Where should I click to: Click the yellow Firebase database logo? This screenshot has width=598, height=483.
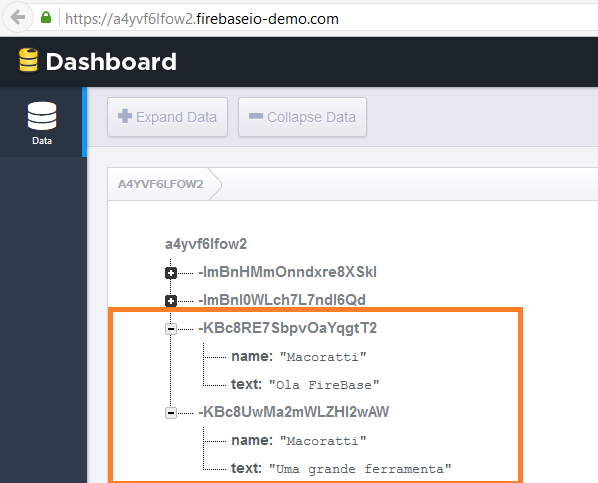pos(29,60)
